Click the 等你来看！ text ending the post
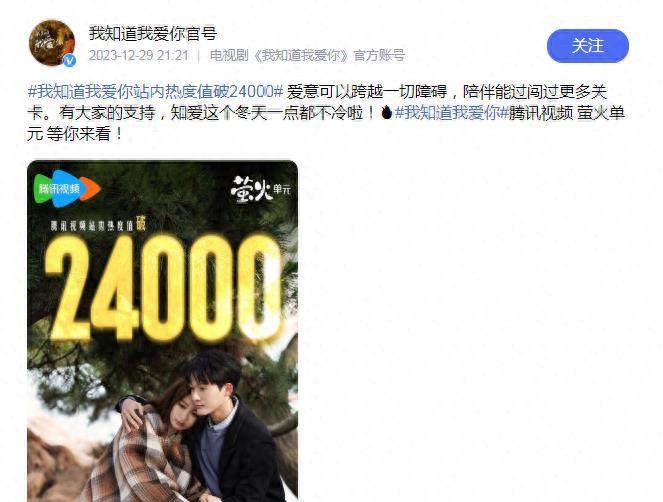The width and height of the screenshot is (663, 502). pos(85,134)
